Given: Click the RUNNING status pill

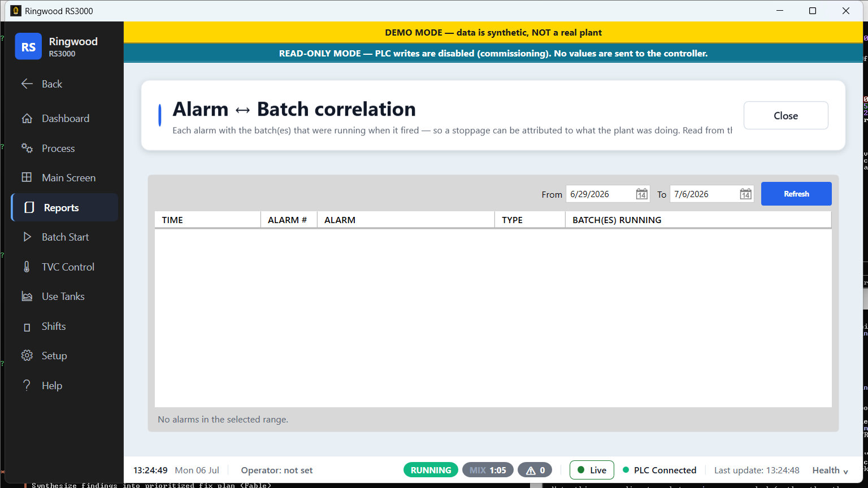Looking at the screenshot, I should coord(431,470).
